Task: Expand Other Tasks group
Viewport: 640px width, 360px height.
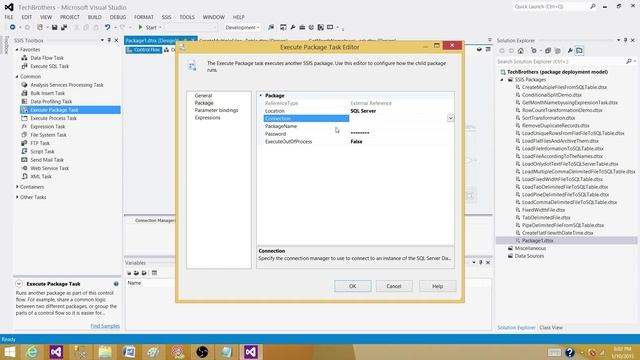Action: pyautogui.click(x=17, y=197)
